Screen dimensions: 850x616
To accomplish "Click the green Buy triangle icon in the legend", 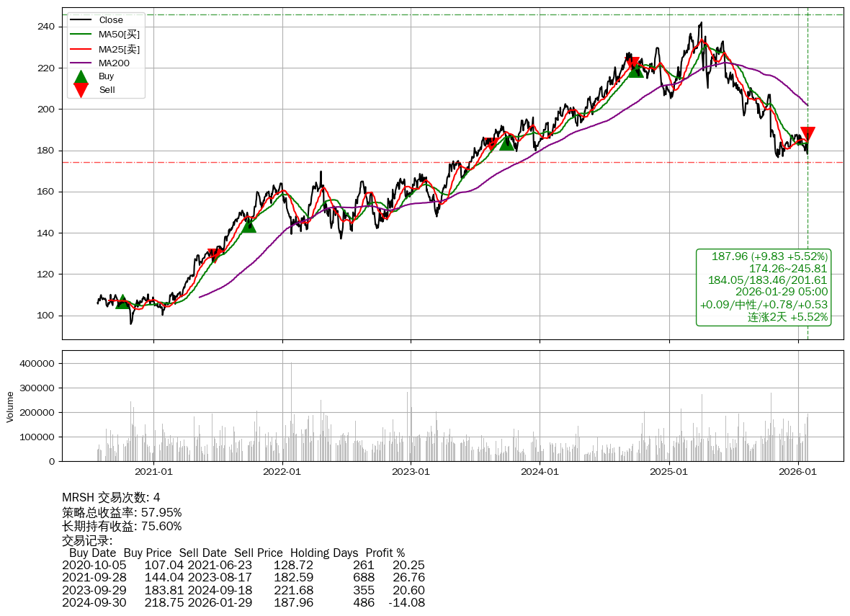I will click(x=81, y=76).
